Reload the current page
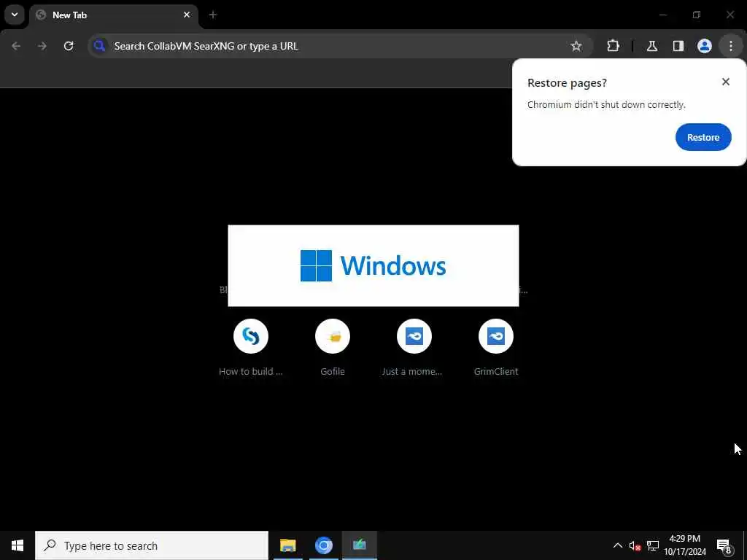The width and height of the screenshot is (747, 560). [x=69, y=46]
